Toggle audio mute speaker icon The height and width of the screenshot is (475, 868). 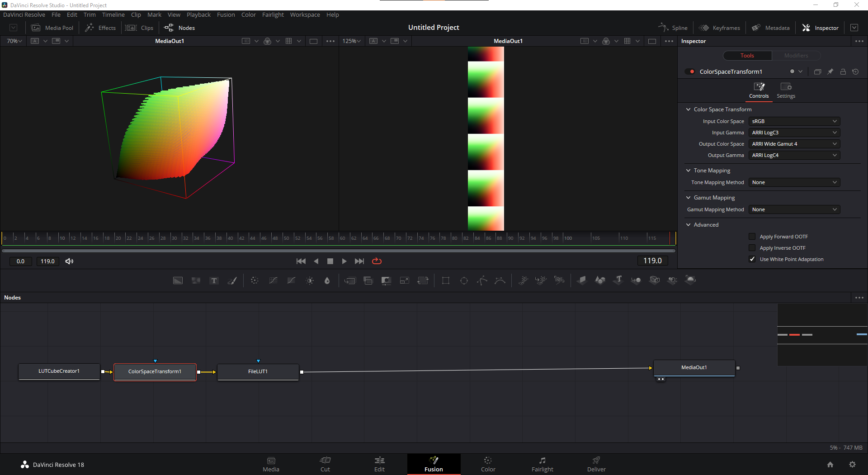click(x=69, y=261)
